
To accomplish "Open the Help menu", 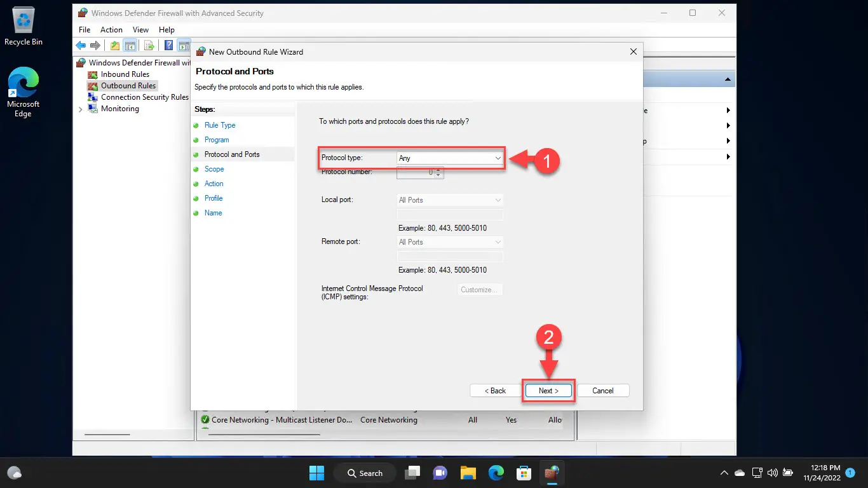I will pyautogui.click(x=166, y=30).
